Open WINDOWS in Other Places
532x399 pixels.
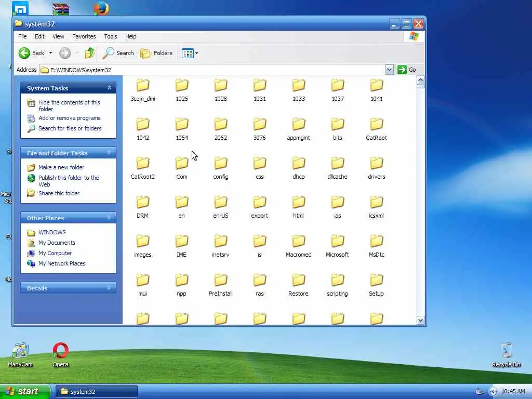[52, 232]
